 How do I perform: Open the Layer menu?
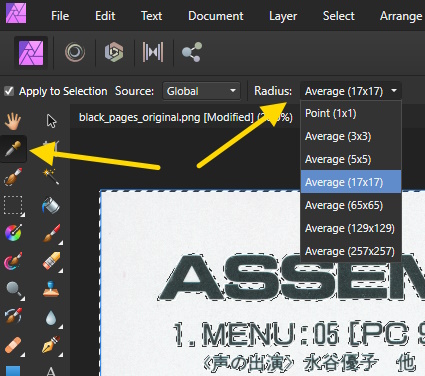pos(283,16)
